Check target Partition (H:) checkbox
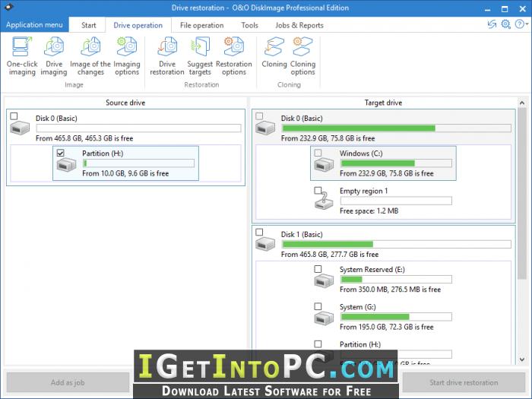 (318, 344)
